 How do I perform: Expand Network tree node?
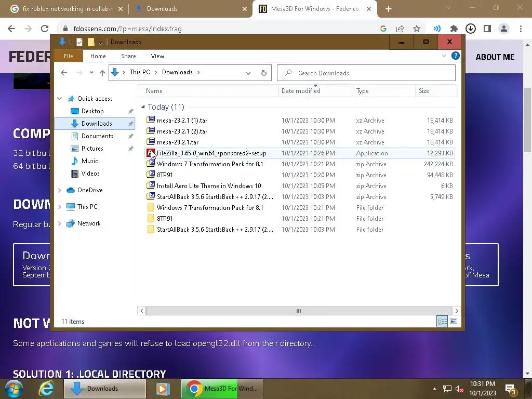(60, 223)
